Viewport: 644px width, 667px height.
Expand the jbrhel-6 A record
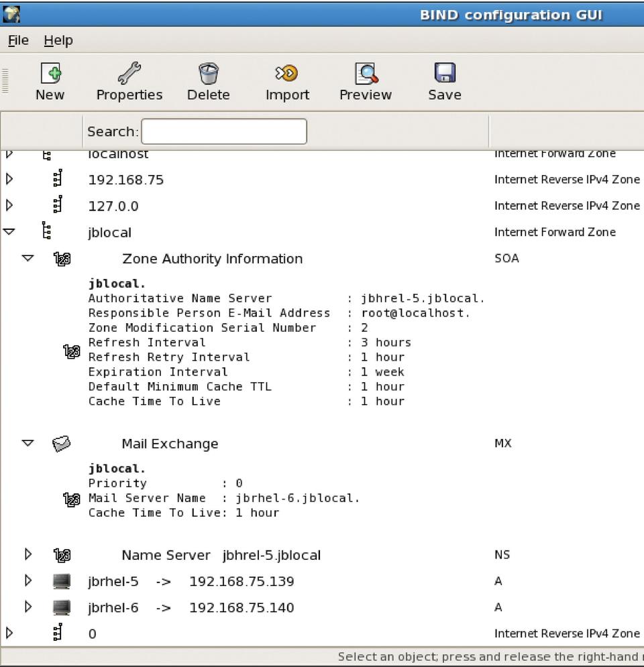28,607
